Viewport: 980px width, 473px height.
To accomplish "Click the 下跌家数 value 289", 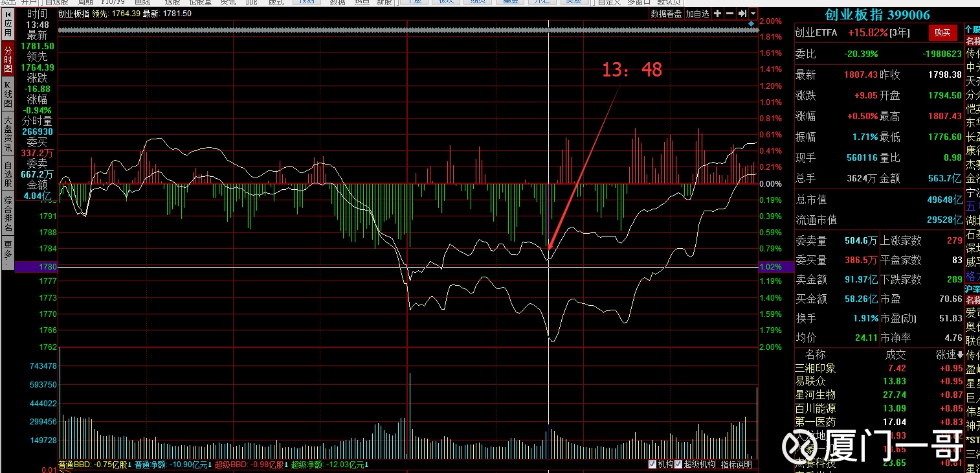I will (x=954, y=279).
